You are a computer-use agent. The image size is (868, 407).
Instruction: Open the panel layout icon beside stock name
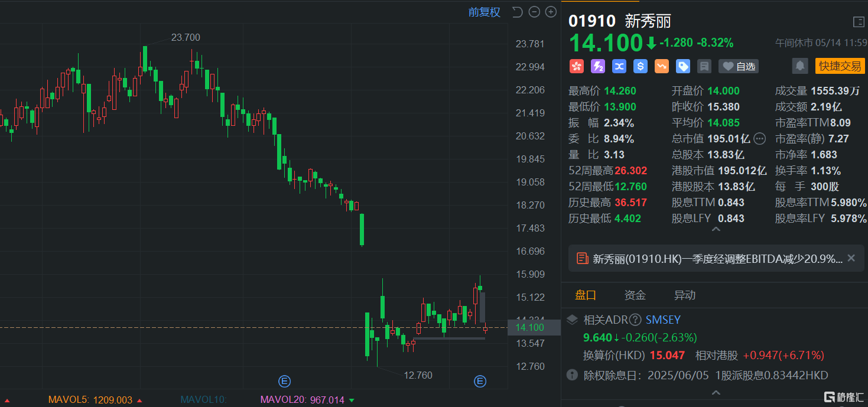coord(859,22)
